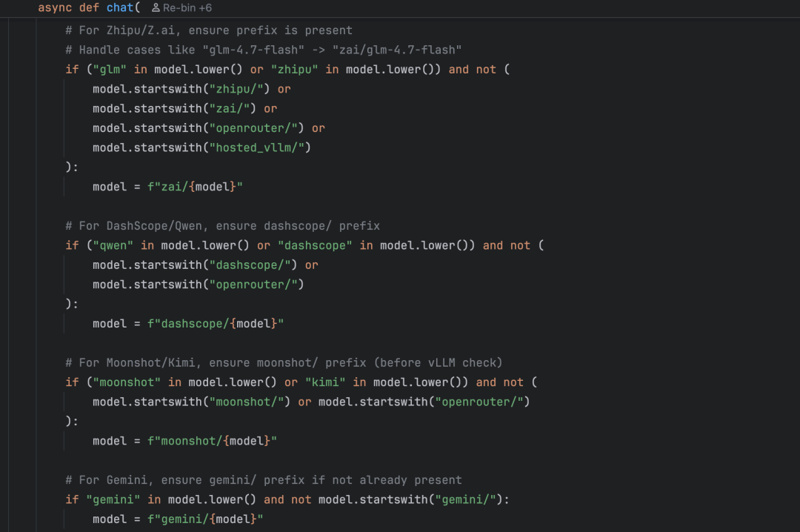This screenshot has width=800, height=532.
Task: Click the line model.startswith("zhipu/") or
Action: (x=191, y=89)
